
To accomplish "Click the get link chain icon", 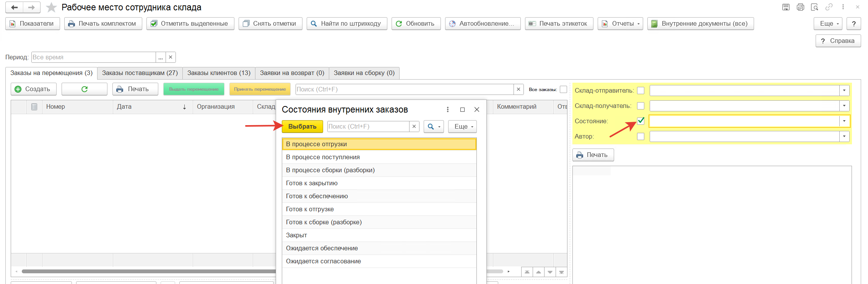I will point(829,7).
